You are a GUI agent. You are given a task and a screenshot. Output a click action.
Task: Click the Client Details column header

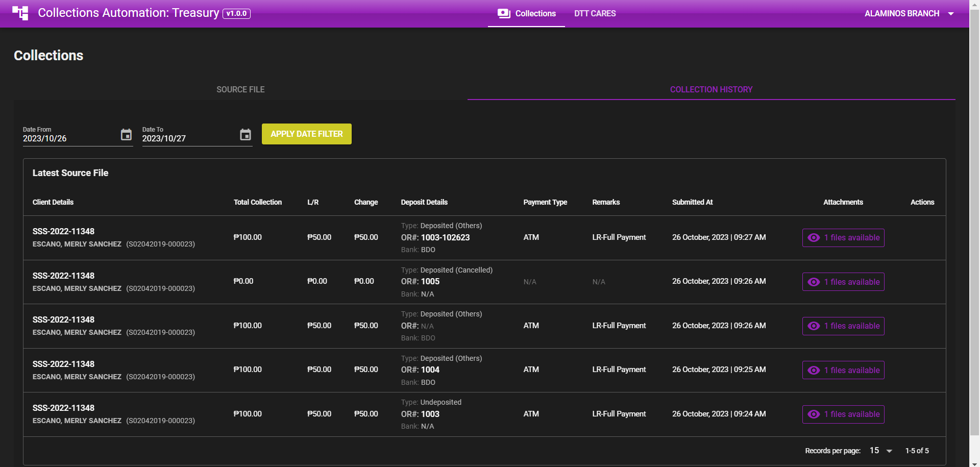coord(53,203)
